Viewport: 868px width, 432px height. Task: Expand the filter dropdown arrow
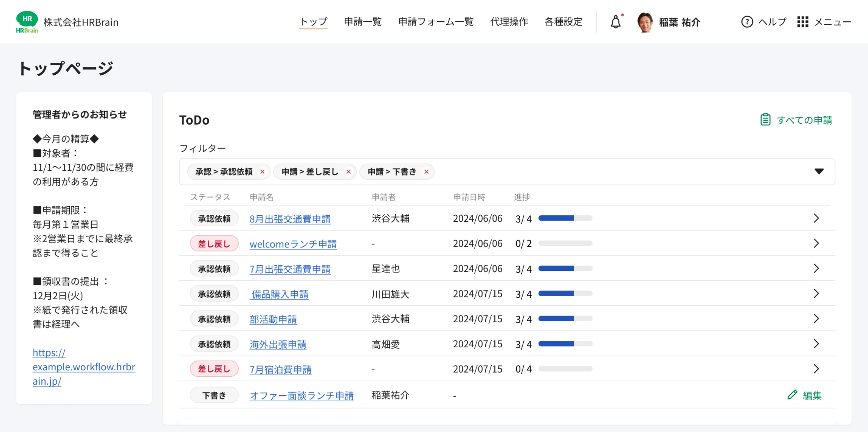tap(819, 171)
